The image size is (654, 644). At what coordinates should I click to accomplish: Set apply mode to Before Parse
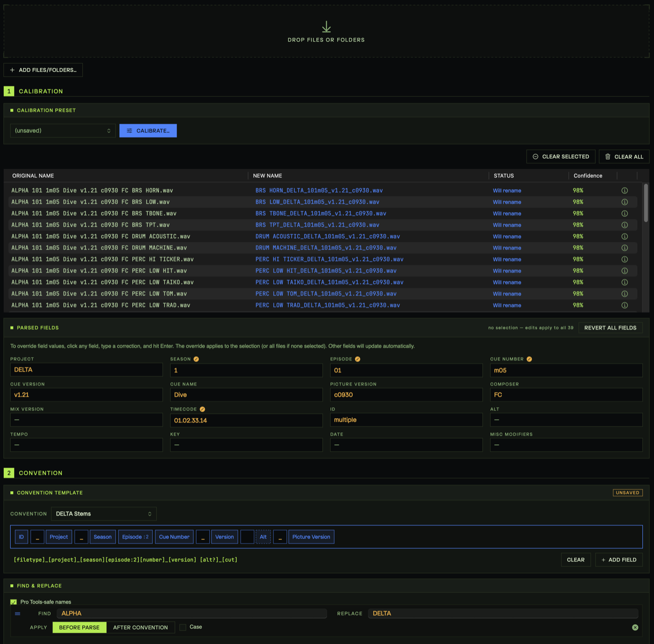(79, 627)
